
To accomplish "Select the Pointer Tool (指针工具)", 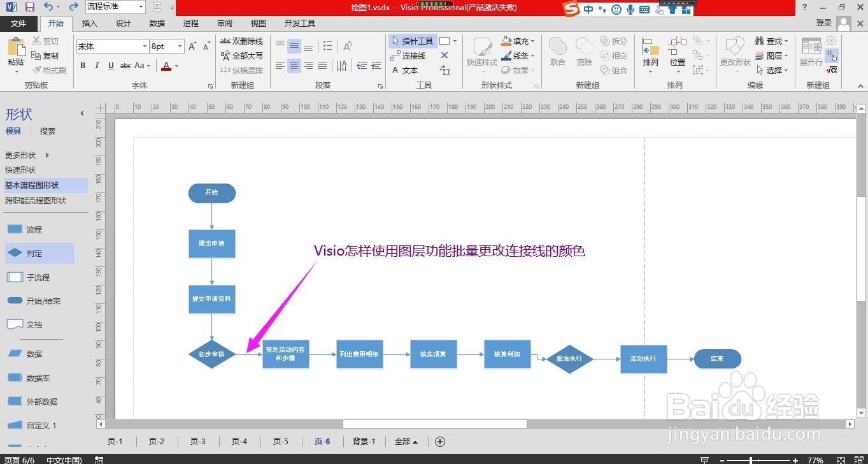I will coord(412,41).
